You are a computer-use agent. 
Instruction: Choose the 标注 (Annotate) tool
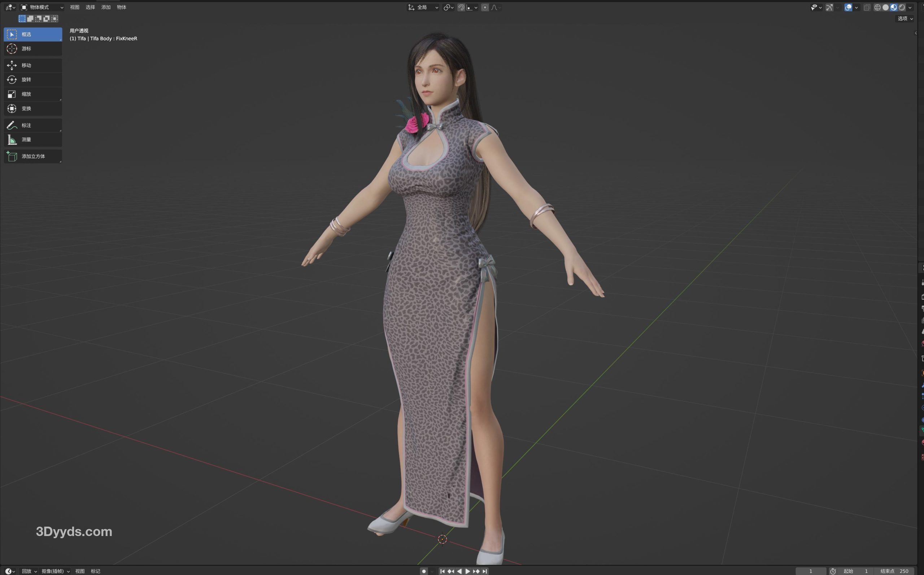click(33, 125)
